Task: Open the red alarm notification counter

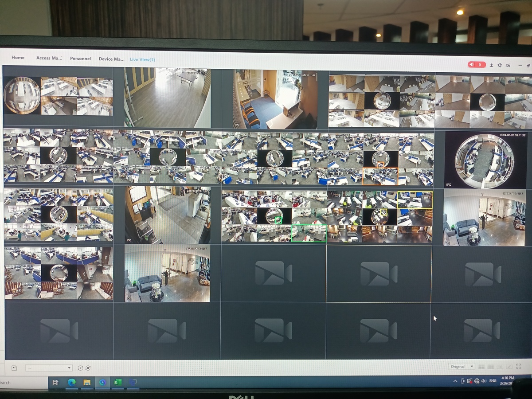Action: tap(477, 65)
